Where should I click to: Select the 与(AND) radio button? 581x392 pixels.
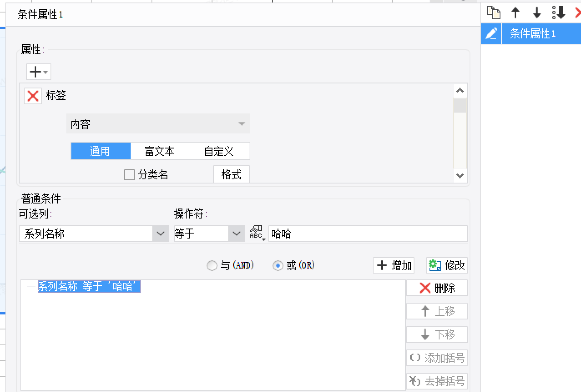[x=212, y=265]
